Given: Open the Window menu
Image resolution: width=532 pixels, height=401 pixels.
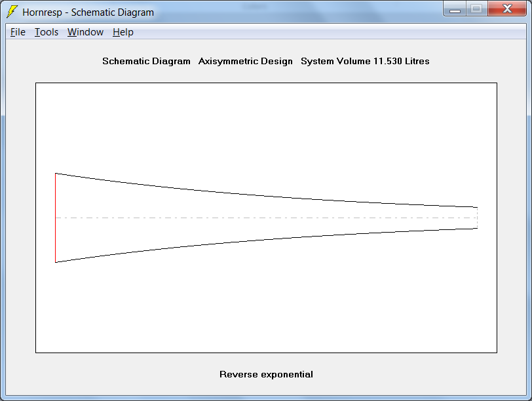Looking at the screenshot, I should (x=85, y=32).
